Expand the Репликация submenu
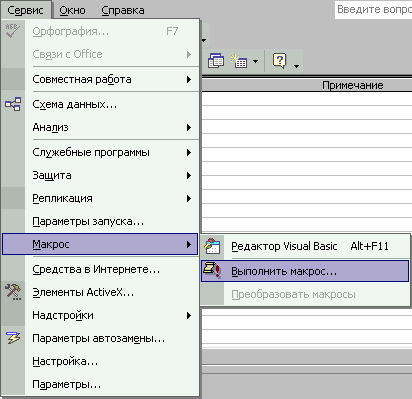 (x=189, y=199)
